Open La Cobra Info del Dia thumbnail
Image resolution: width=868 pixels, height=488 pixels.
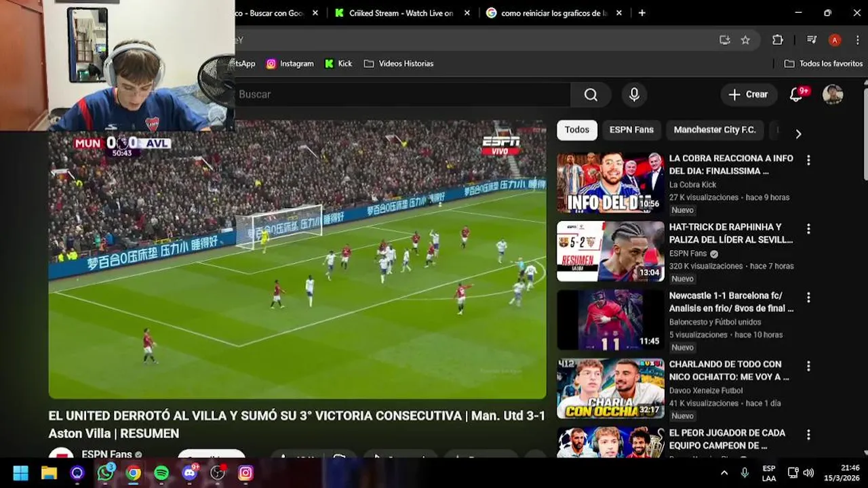pyautogui.click(x=610, y=183)
